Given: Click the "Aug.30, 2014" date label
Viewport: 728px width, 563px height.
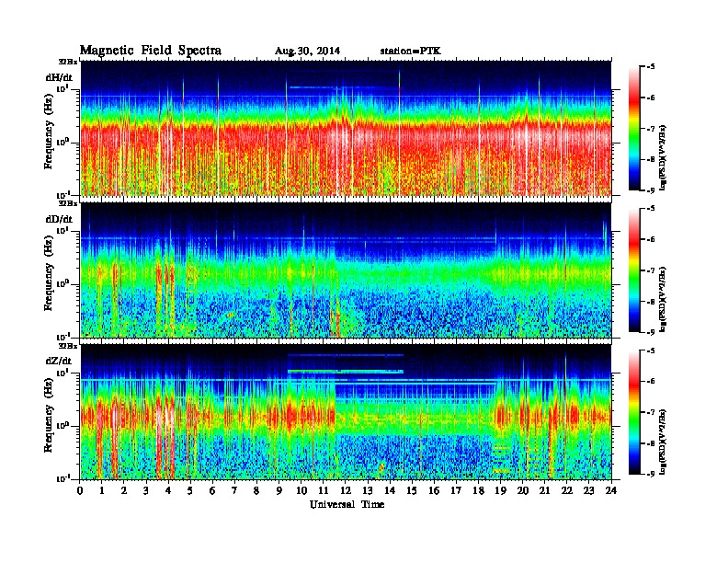Looking at the screenshot, I should pos(307,52).
